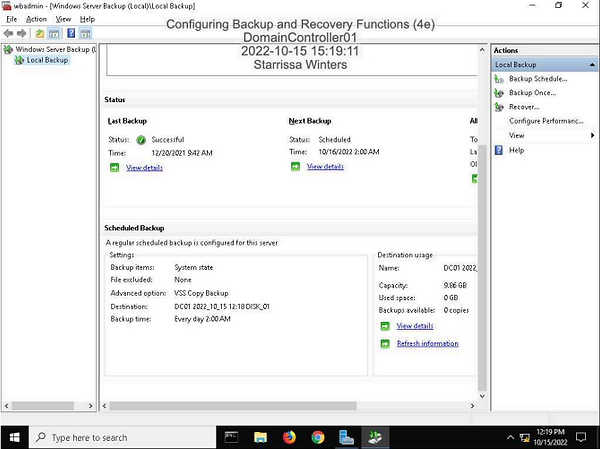Click Backup Once... action
The image size is (600, 449).
[532, 93]
